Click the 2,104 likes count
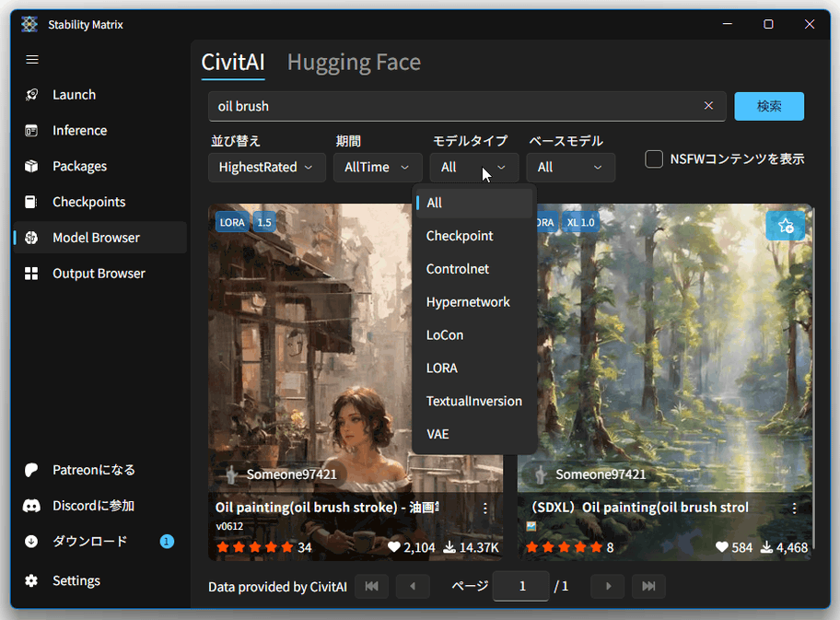Image resolution: width=840 pixels, height=620 pixels. point(412,547)
